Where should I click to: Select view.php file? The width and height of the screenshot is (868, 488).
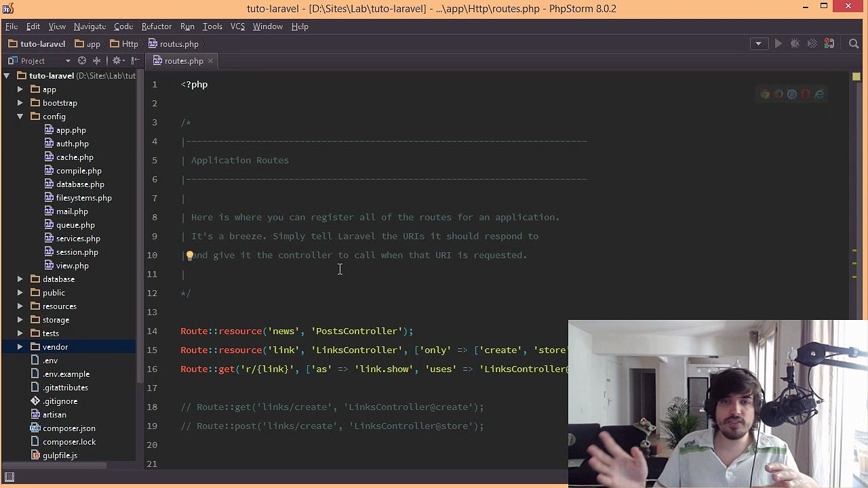point(66,266)
